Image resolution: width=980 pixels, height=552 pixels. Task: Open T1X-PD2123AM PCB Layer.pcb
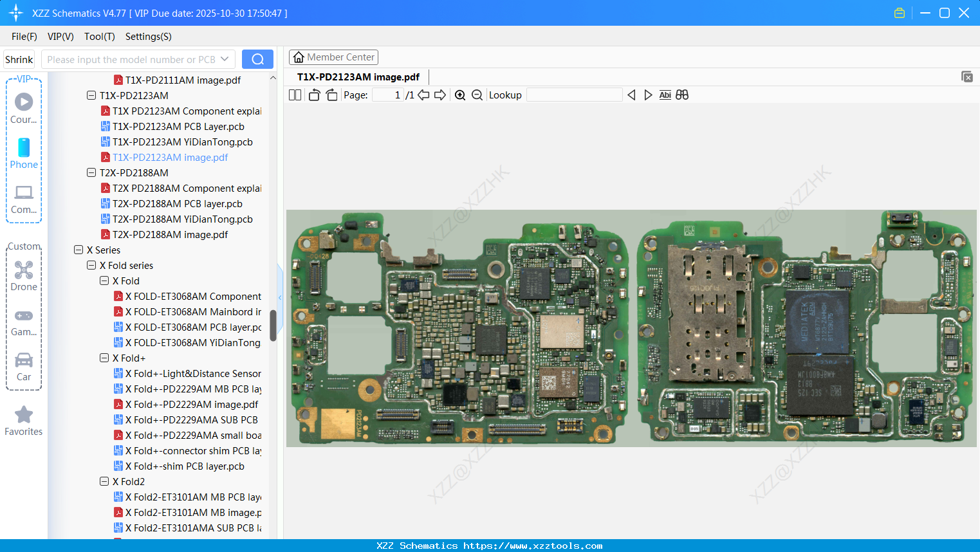click(172, 126)
